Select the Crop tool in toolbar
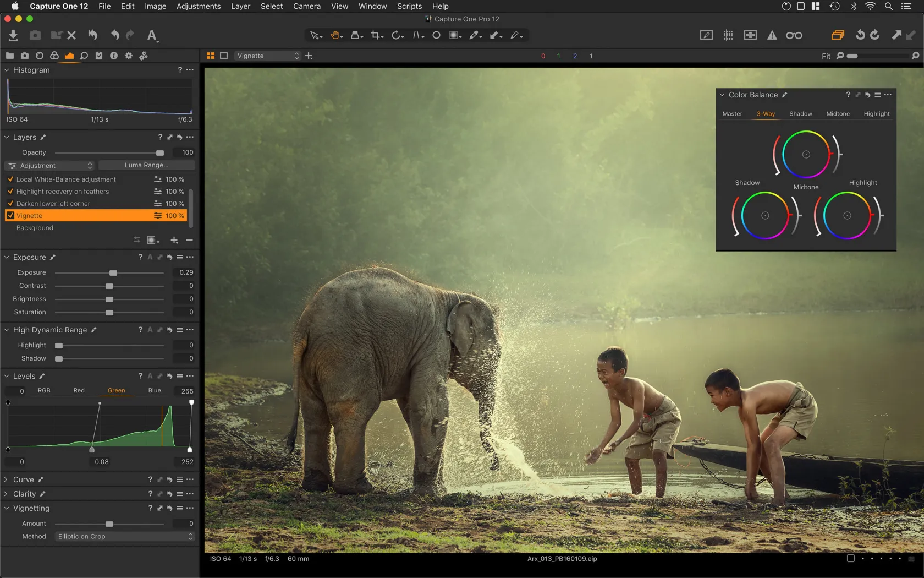Image resolution: width=924 pixels, height=578 pixels. click(x=376, y=35)
